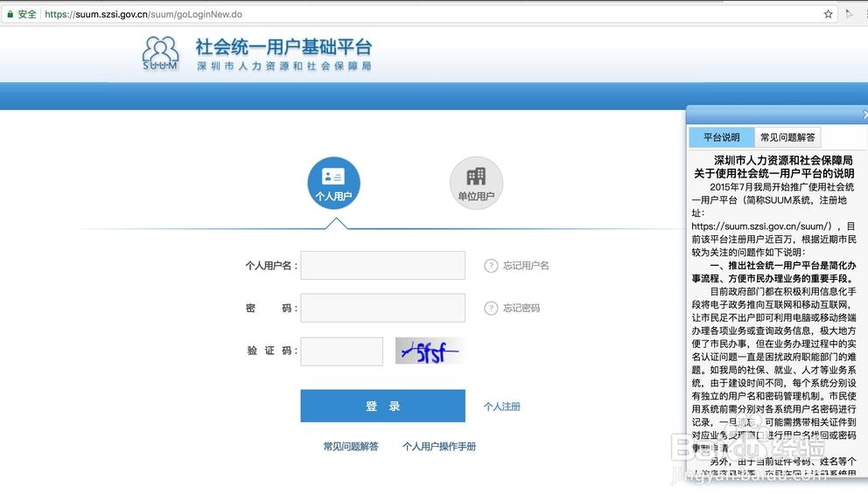The image size is (868, 494).
Task: Open the 个人用户操作手册 link
Action: (x=439, y=447)
